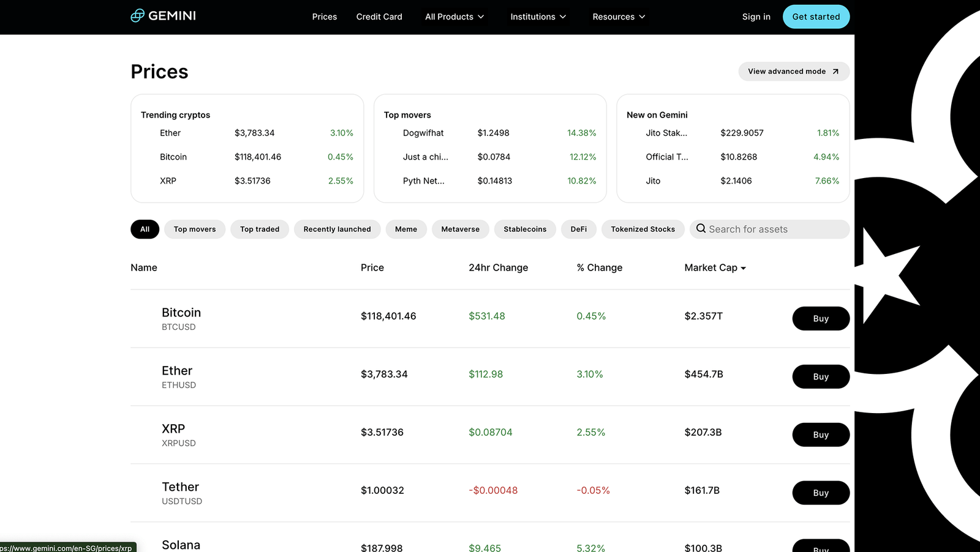Open the Prices nav item
The image size is (980, 552).
tap(324, 17)
